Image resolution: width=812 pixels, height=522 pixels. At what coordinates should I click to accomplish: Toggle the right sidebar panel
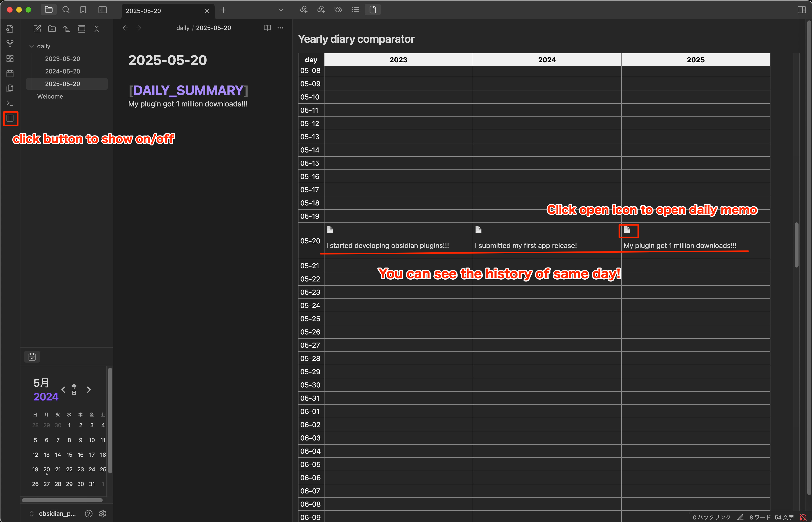coord(802,10)
